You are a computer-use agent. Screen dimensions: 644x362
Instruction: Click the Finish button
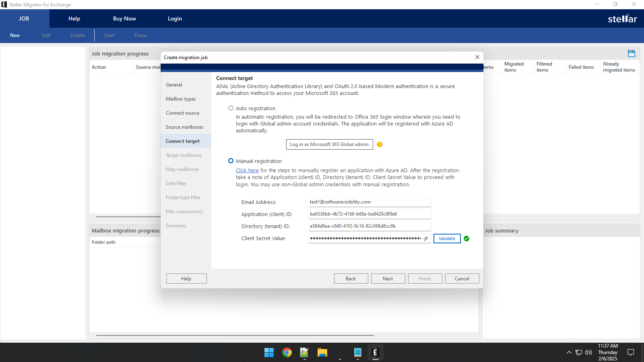click(x=425, y=279)
